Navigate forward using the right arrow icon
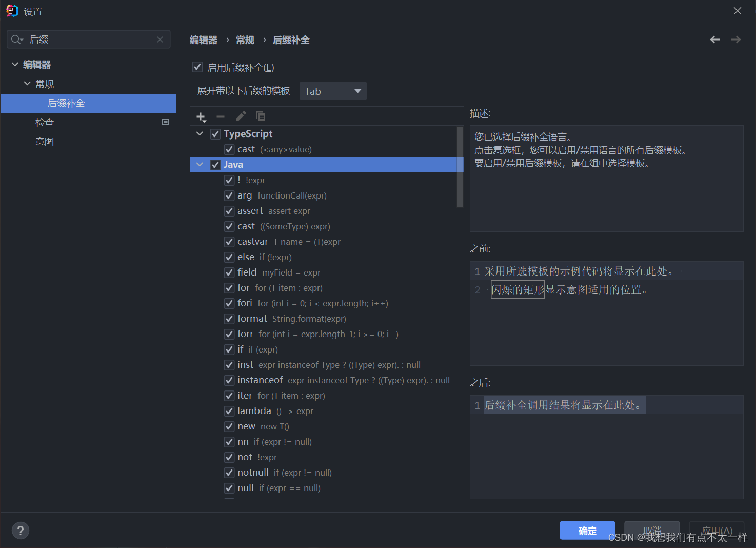756x548 pixels. click(x=735, y=40)
